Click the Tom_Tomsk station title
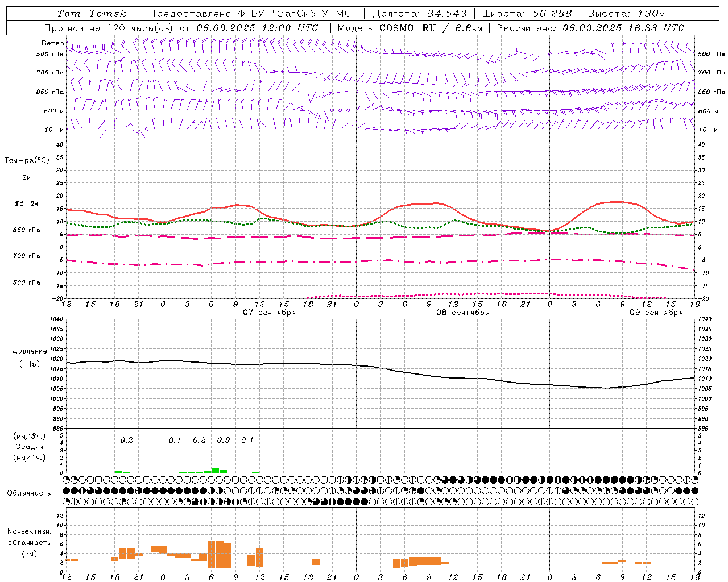The image size is (728, 582). click(x=92, y=14)
